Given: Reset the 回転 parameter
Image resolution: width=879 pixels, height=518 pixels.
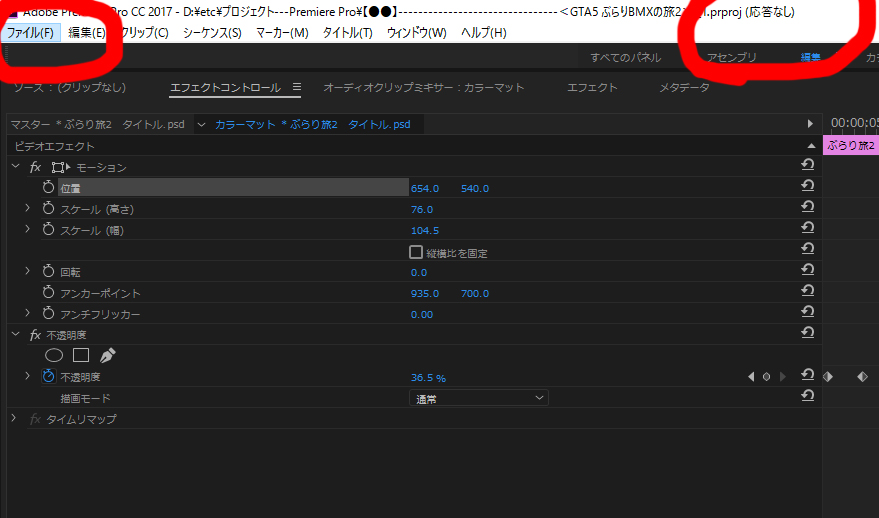Looking at the screenshot, I should (x=807, y=270).
